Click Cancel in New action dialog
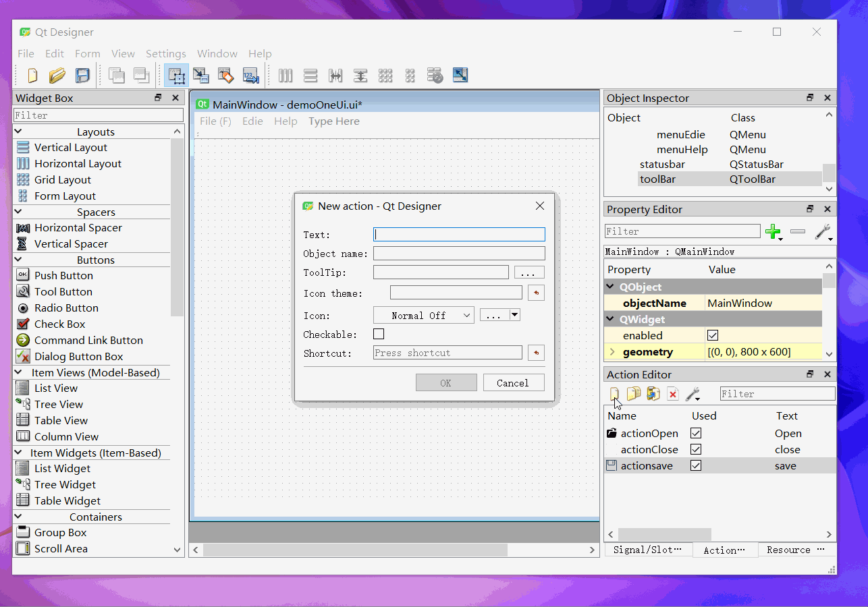The height and width of the screenshot is (607, 868). click(x=513, y=382)
